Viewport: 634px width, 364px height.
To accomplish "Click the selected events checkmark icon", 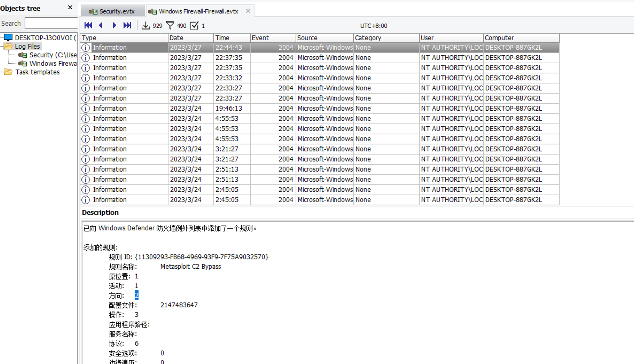I will [194, 26].
